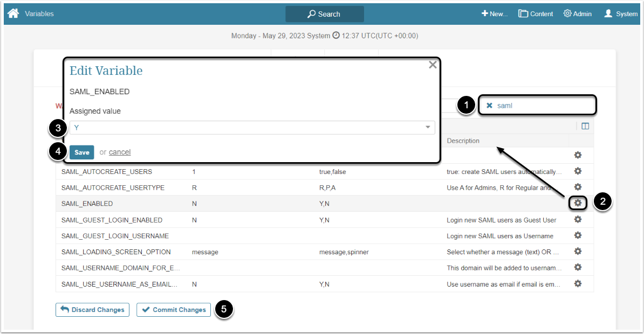
Task: Select the SAML_AUTOCREATE_USERS row name
Action: [x=107, y=172]
